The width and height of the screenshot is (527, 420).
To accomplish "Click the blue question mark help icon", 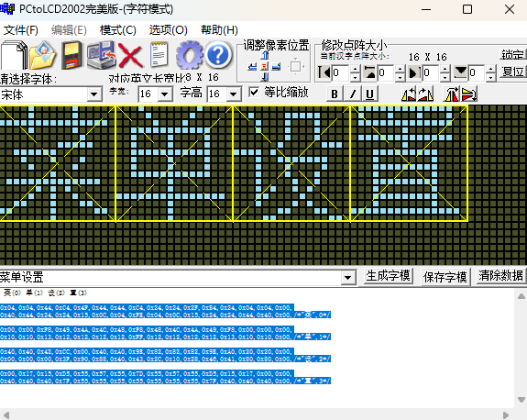I will 218,55.
